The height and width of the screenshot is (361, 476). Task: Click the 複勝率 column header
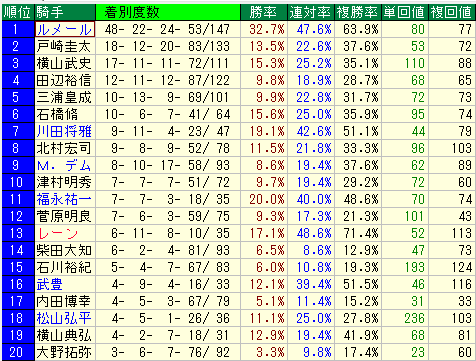(x=357, y=13)
